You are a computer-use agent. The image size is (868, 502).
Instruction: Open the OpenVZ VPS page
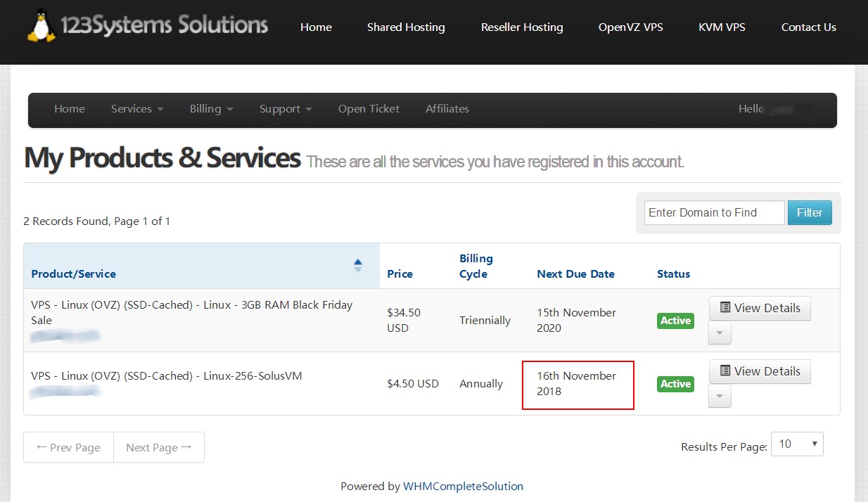(x=631, y=27)
